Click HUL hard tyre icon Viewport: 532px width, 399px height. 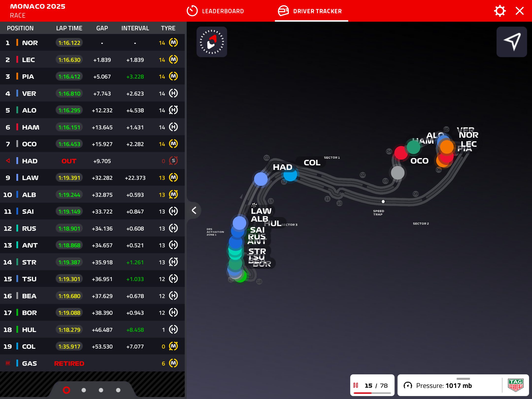click(x=173, y=330)
